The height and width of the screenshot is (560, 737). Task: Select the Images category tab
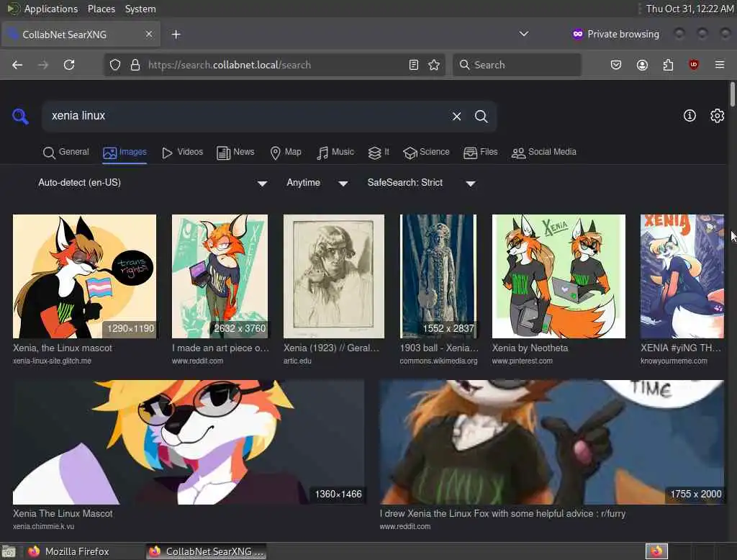click(x=125, y=153)
